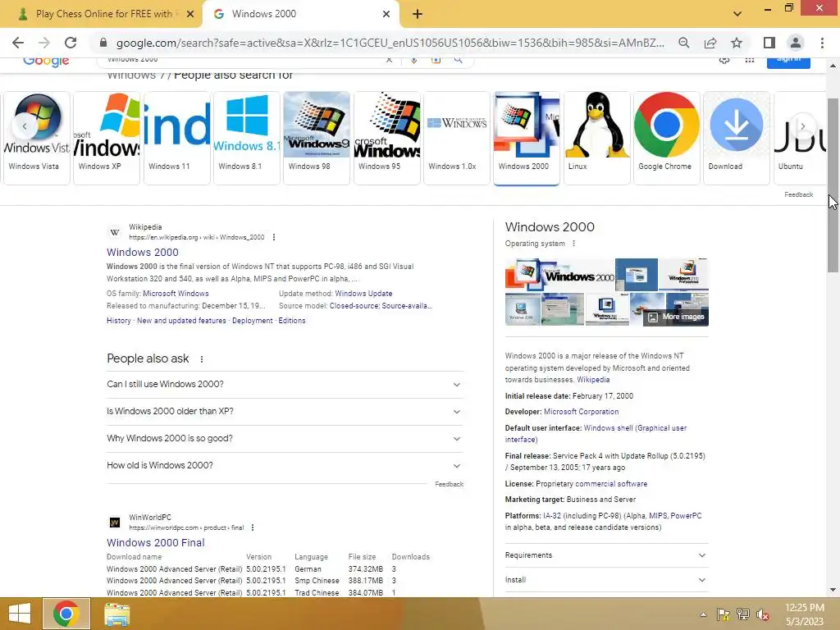Click Feedback under the carousel
840x630 pixels.
tap(798, 194)
